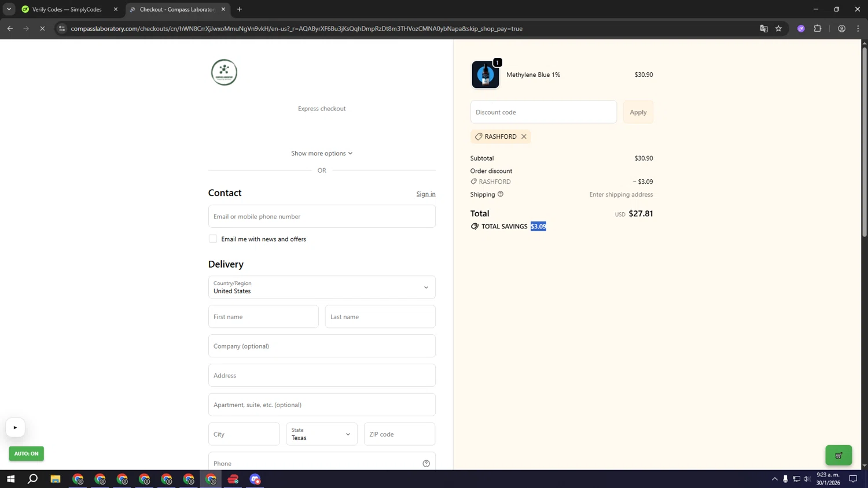Screen dimensions: 868x488
Task: Click the red app icon in taskbar
Action: click(233, 479)
